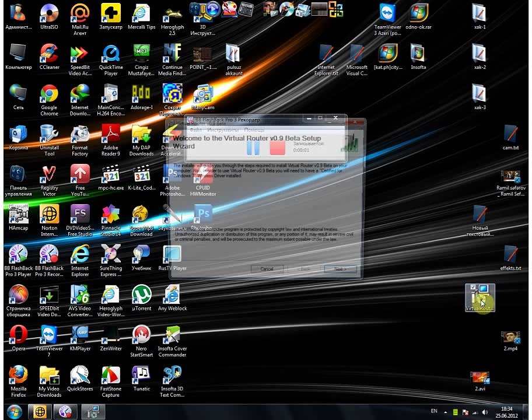Select the cam.txt file
Image resolution: width=532 pixels, height=420 pixels.
(510, 136)
